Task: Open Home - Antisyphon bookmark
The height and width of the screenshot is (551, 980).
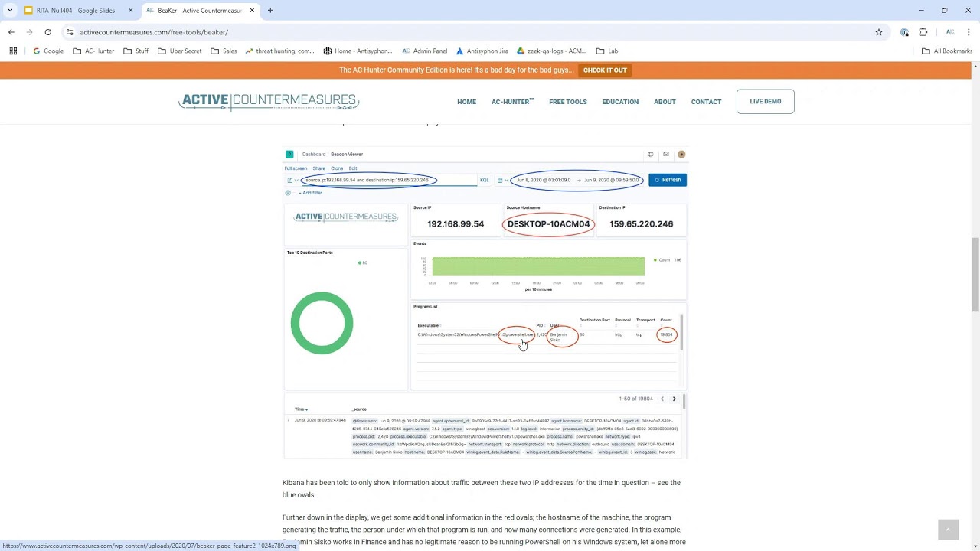Action: point(358,51)
